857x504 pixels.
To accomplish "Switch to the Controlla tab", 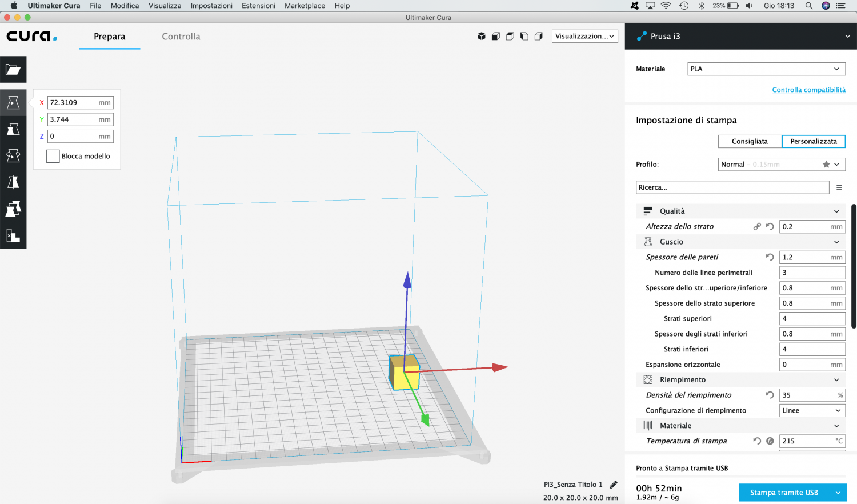I will [181, 37].
